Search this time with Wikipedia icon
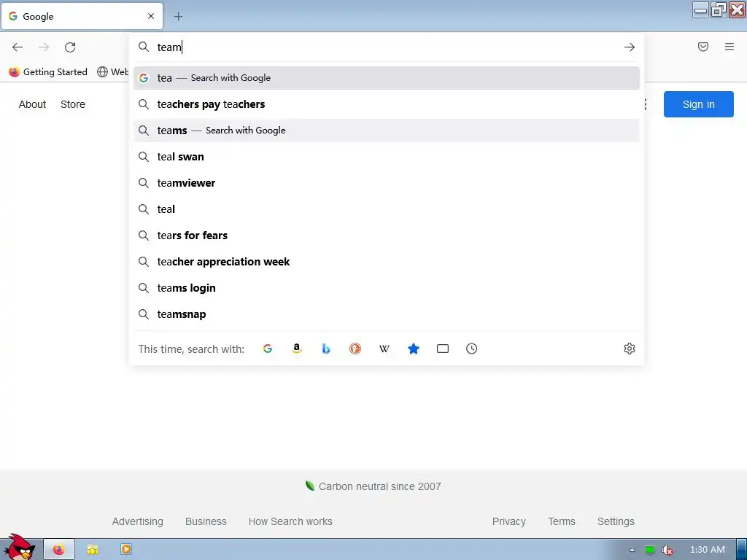Viewport: 747px width, 560px height. 384,349
